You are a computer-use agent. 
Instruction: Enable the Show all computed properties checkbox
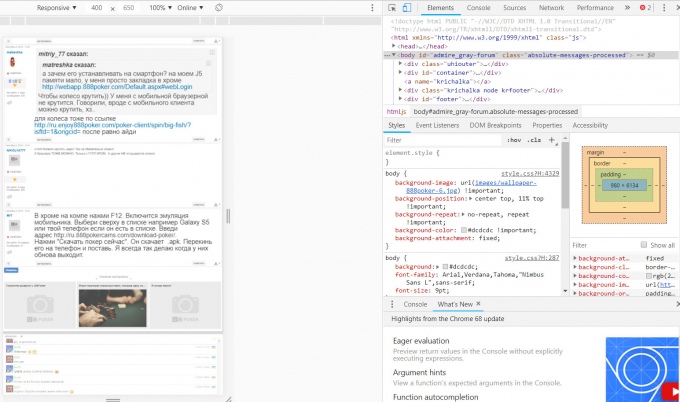(x=644, y=245)
